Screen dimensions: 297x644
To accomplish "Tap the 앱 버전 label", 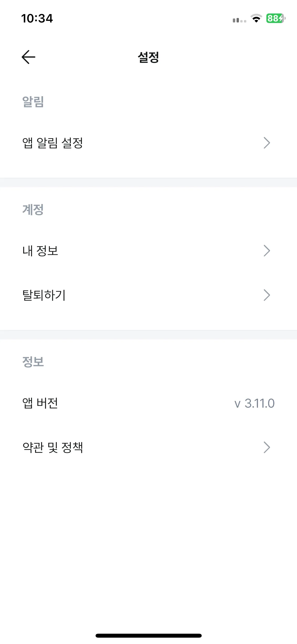I will tap(40, 403).
